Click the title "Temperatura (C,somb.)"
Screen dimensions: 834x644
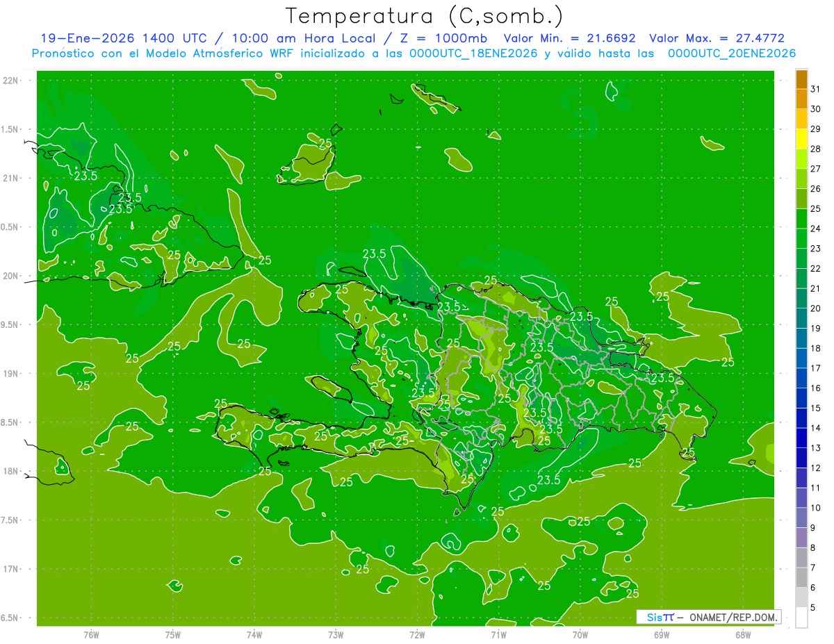tap(425, 16)
